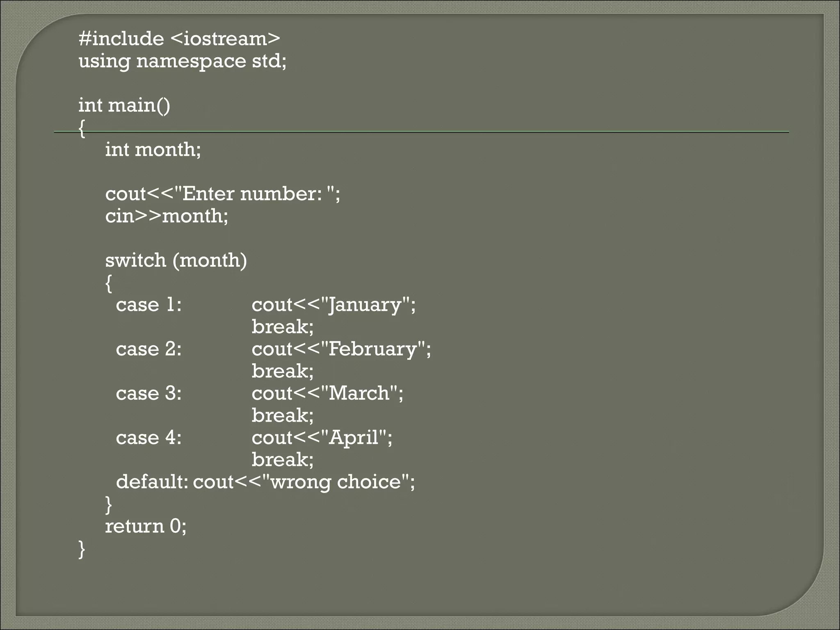Click the 'cin>>month;' line

coord(167,216)
